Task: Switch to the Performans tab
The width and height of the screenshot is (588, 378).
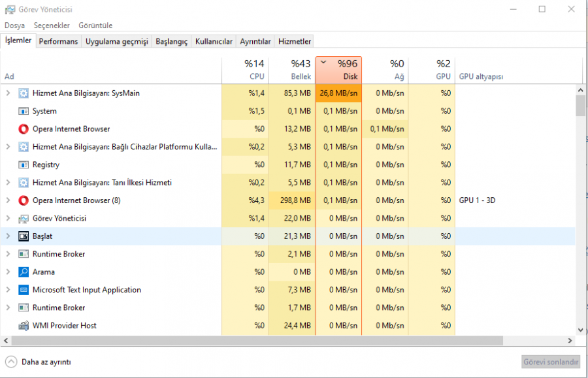Action: tap(58, 41)
